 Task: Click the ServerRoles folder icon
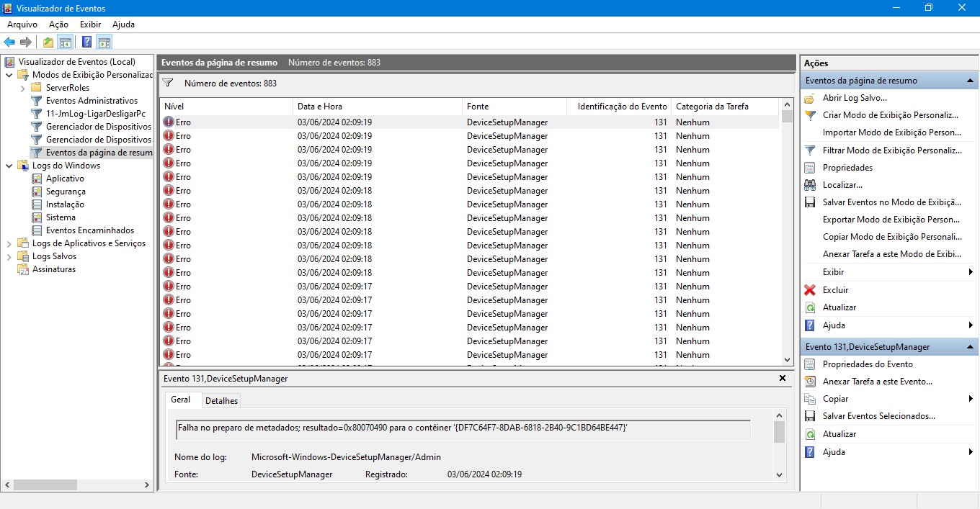tap(37, 88)
